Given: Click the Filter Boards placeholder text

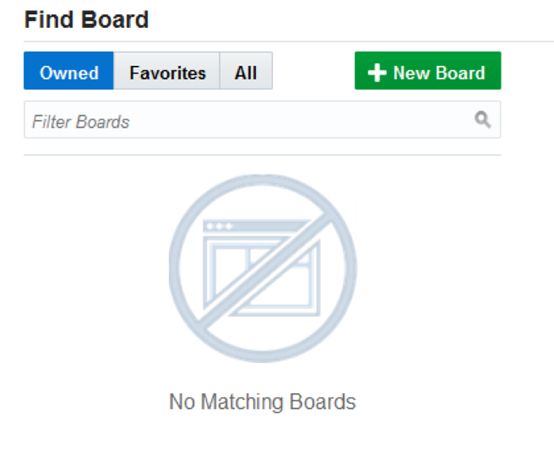Looking at the screenshot, I should [x=81, y=122].
